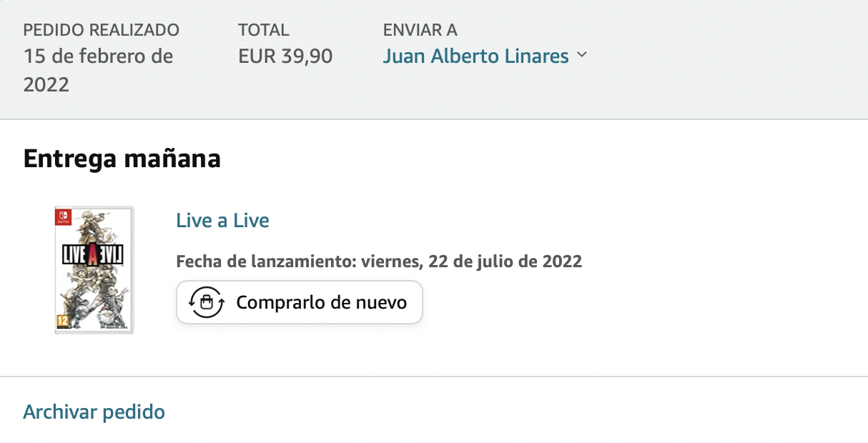Select Archivar pedido
868x443 pixels.
94,412
